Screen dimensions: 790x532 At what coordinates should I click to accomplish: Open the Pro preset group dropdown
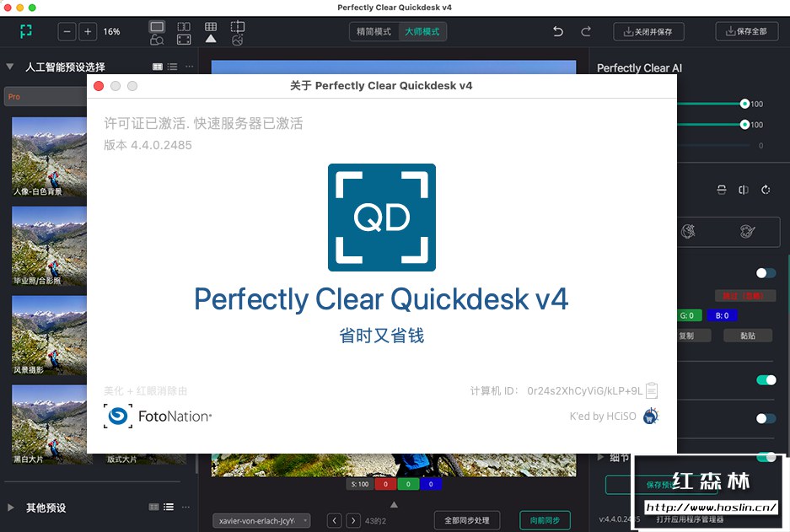pyautogui.click(x=46, y=96)
